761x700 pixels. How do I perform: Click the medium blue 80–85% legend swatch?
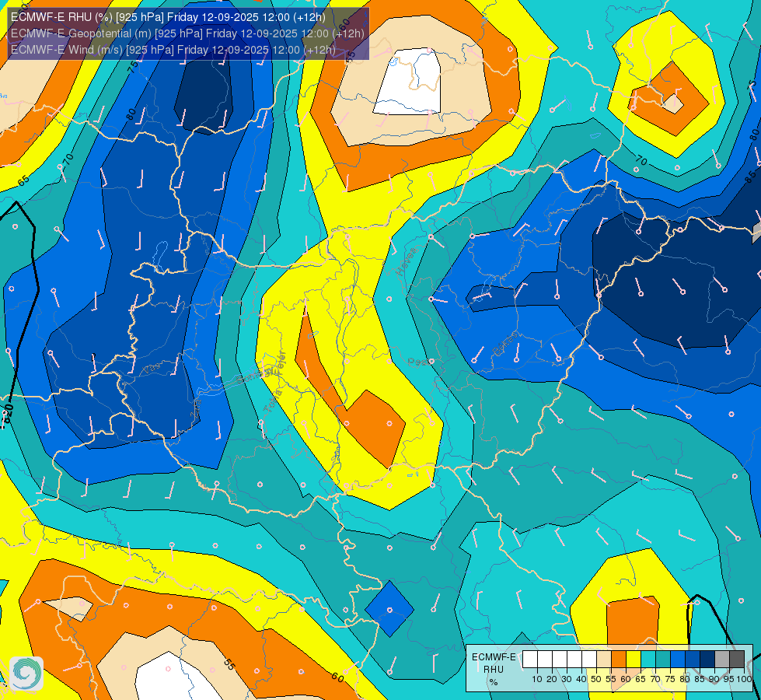(x=693, y=660)
